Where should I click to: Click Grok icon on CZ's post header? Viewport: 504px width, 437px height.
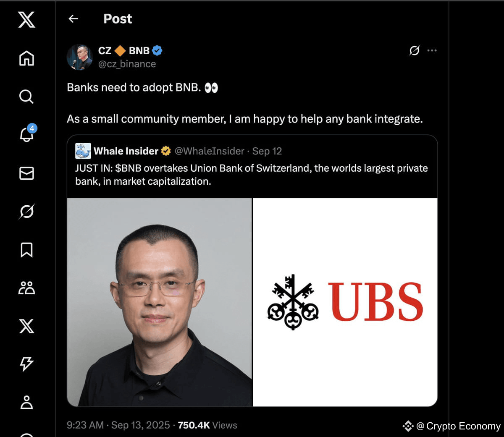tap(414, 50)
